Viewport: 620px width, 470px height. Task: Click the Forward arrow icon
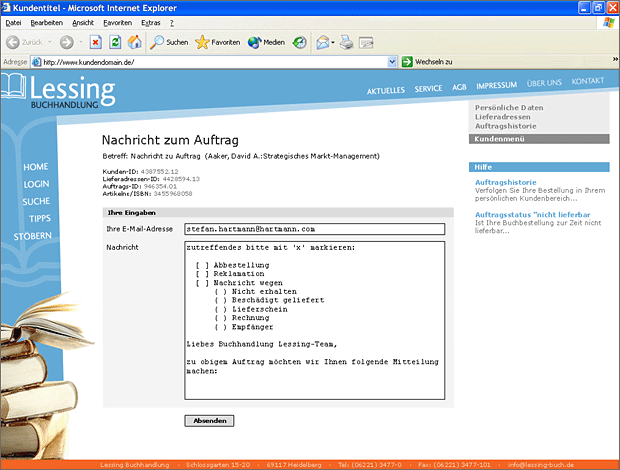coord(66,42)
